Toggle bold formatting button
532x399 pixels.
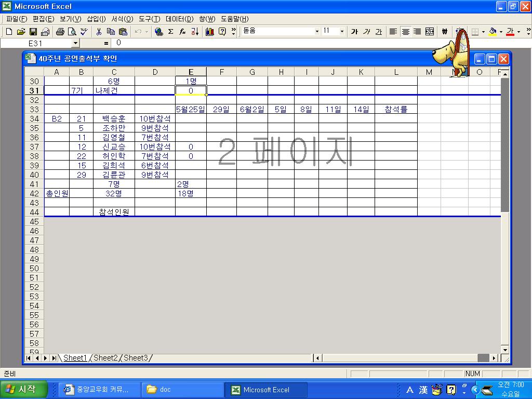coord(354,32)
